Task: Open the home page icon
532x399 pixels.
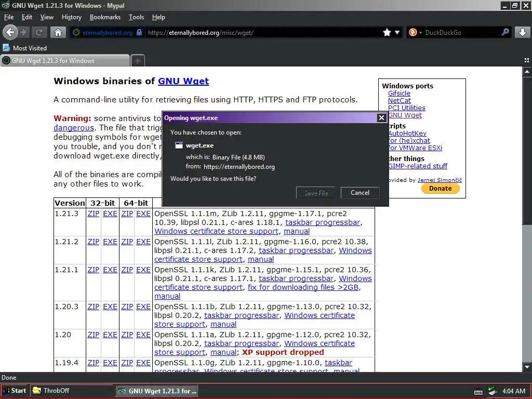Action: click(58, 33)
